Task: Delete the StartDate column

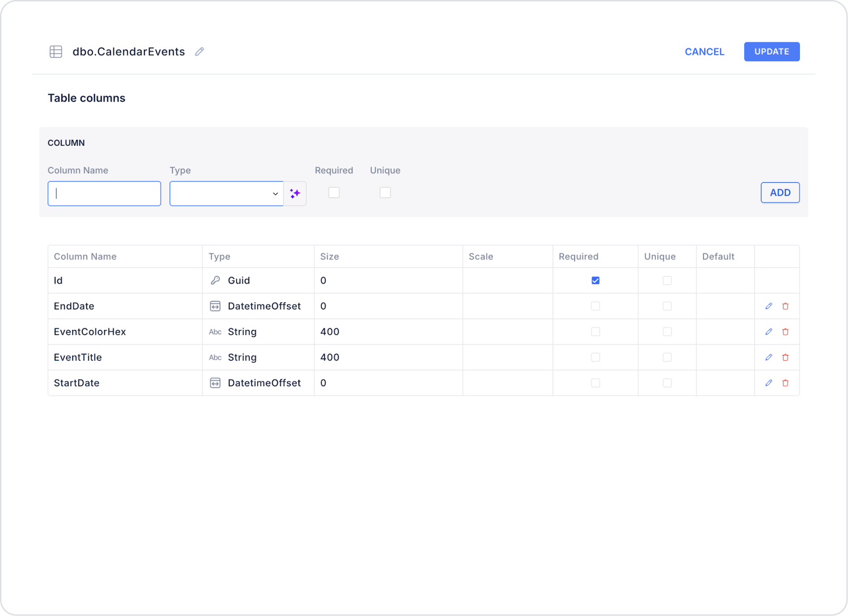Action: 785,382
